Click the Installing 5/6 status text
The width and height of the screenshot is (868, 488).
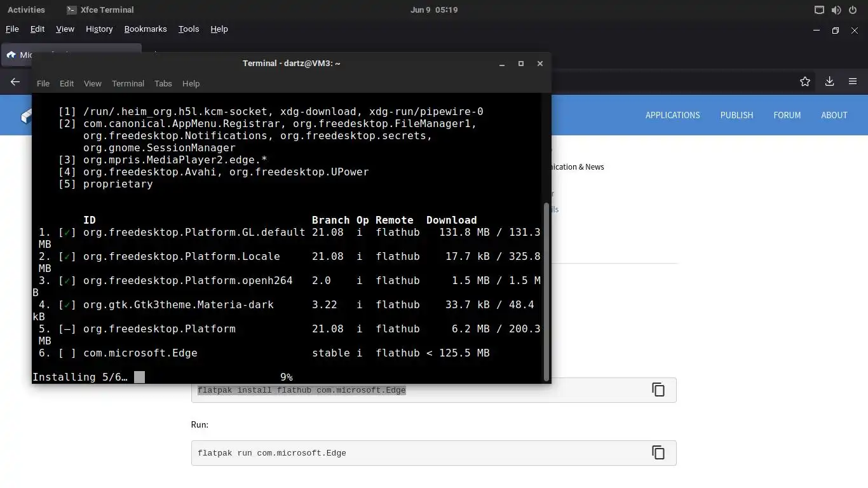[x=80, y=377]
